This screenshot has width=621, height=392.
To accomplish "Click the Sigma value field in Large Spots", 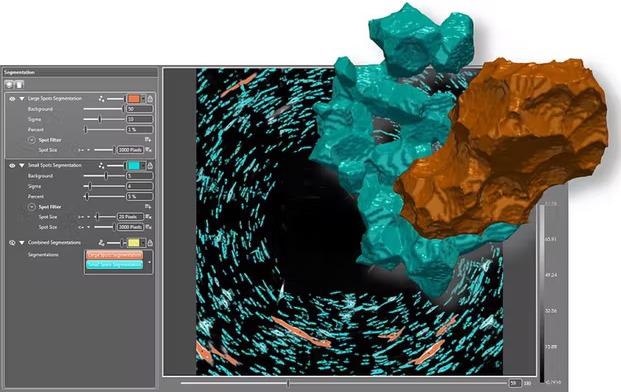I will point(139,119).
